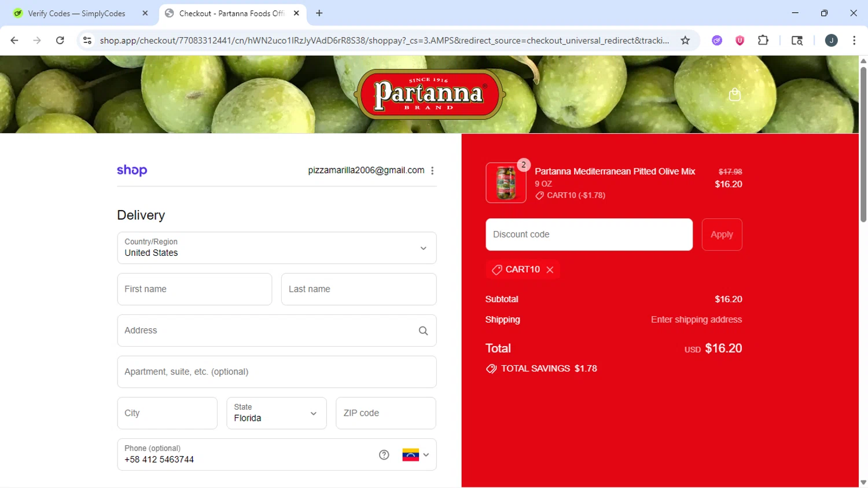Close the Verify Codes — SimplyCodes tab
Viewport: 868px width, 488px height.
pos(145,13)
